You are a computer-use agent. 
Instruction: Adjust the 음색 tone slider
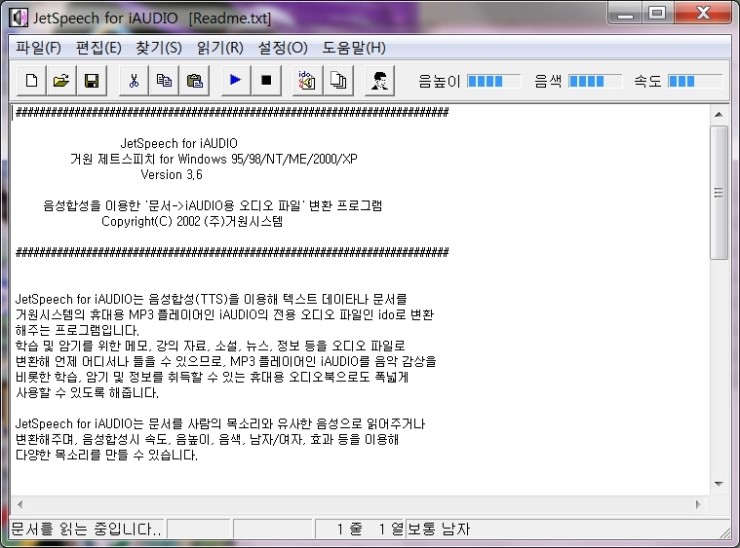[595, 81]
